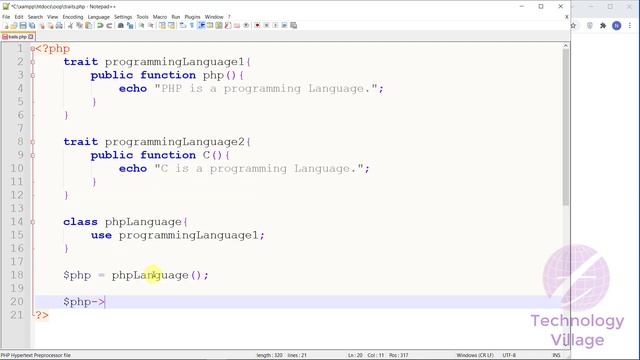Image resolution: width=640 pixels, height=360 pixels.
Task: Click the Print toolbar icon
Action: click(59, 25)
